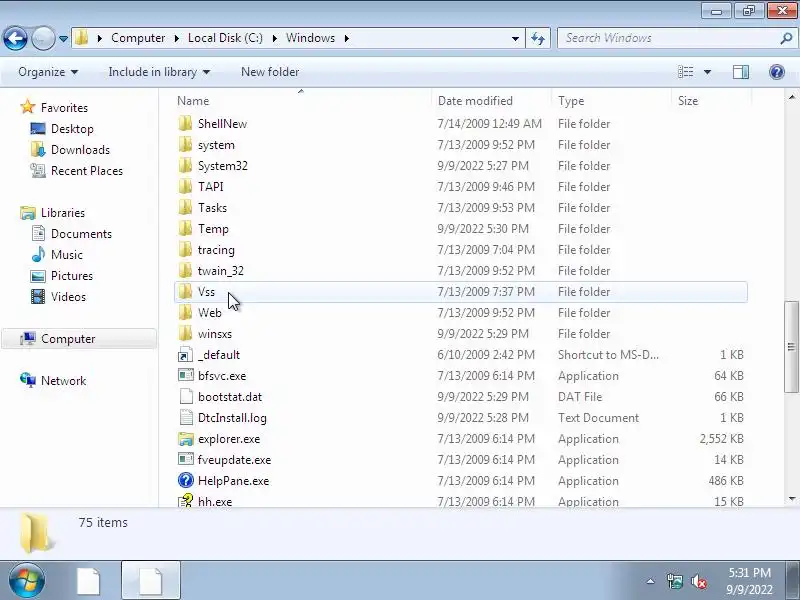Click the Forward navigation arrow button

click(x=43, y=38)
